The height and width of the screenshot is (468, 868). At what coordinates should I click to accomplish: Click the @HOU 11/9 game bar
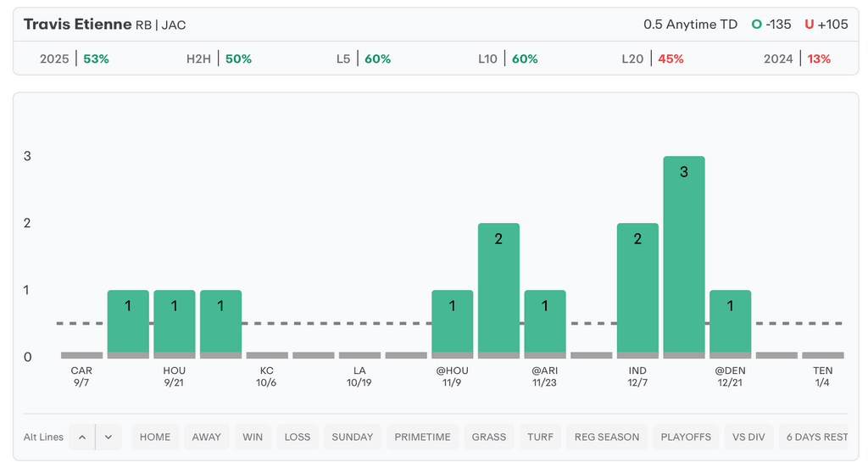point(452,322)
